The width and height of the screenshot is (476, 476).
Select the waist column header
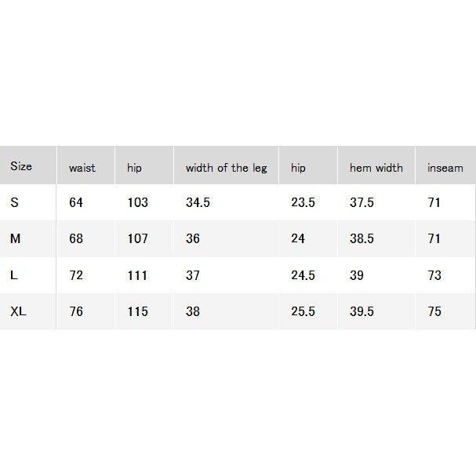pos(82,168)
